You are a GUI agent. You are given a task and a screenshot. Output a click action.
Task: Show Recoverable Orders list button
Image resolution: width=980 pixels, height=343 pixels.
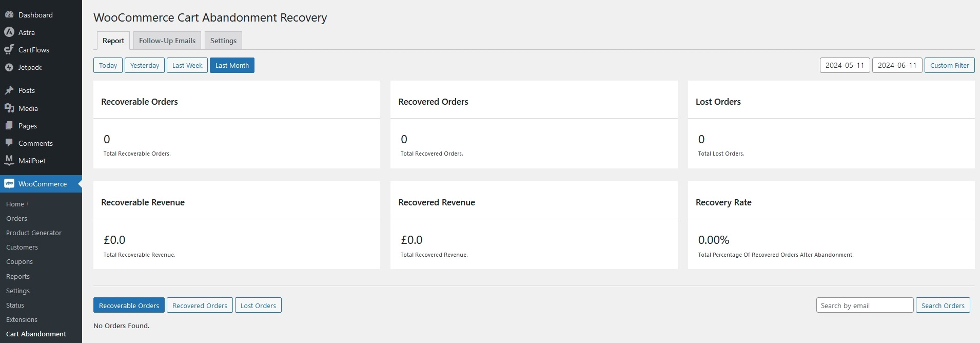point(129,305)
